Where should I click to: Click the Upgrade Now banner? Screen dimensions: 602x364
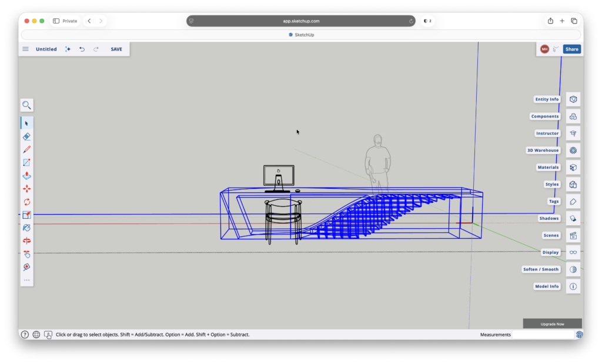click(552, 323)
